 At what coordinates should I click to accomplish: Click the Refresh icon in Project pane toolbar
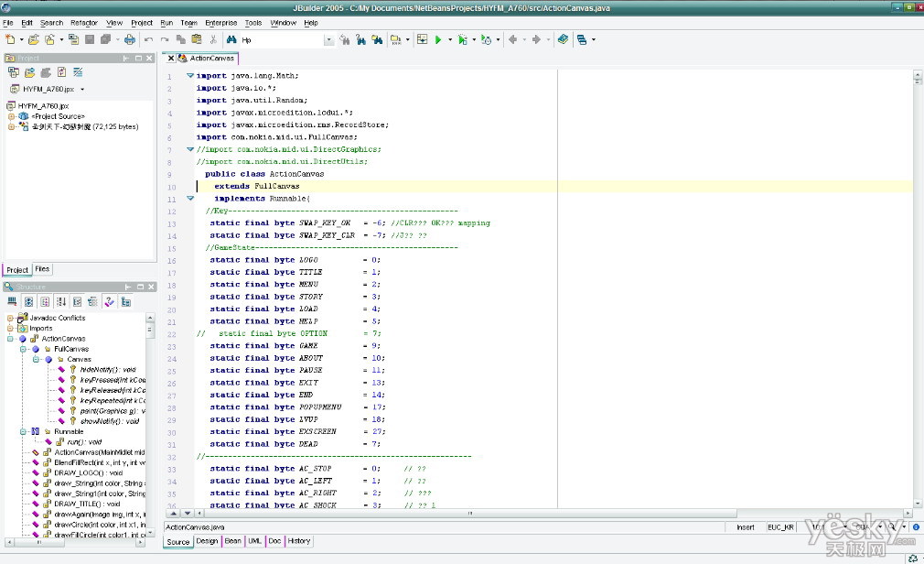click(x=61, y=72)
